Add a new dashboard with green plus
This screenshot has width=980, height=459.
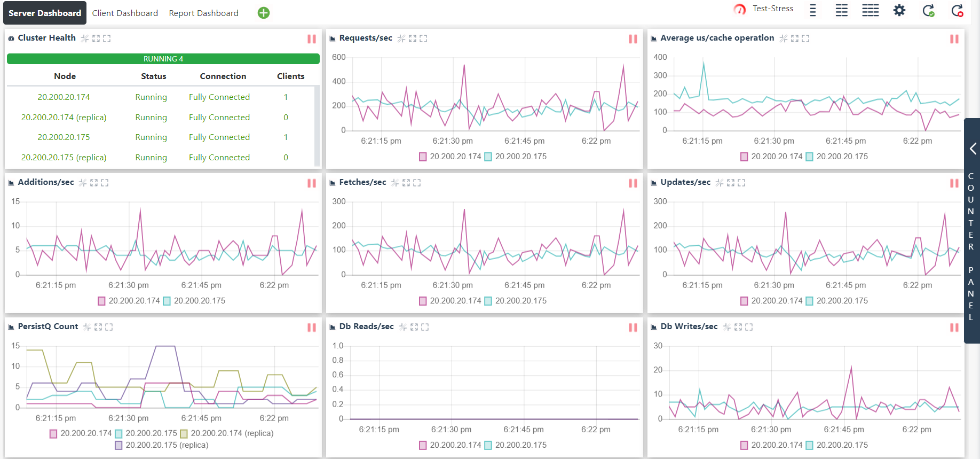tap(264, 13)
